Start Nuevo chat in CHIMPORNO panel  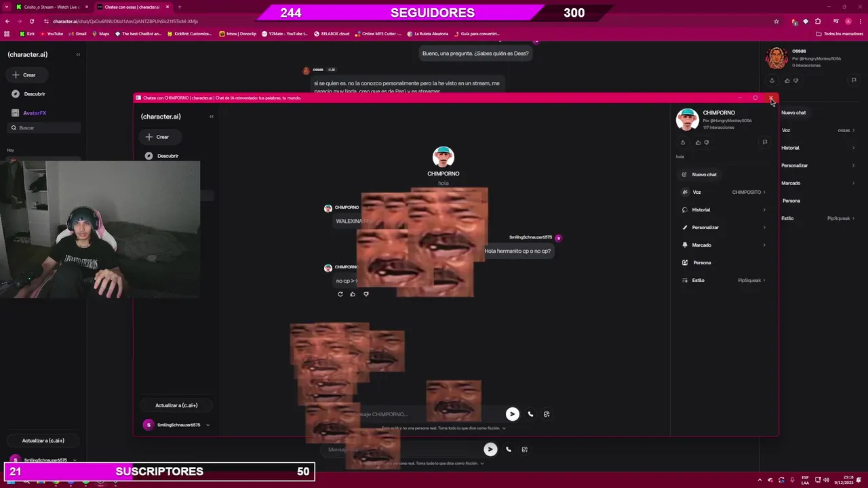[x=699, y=174]
